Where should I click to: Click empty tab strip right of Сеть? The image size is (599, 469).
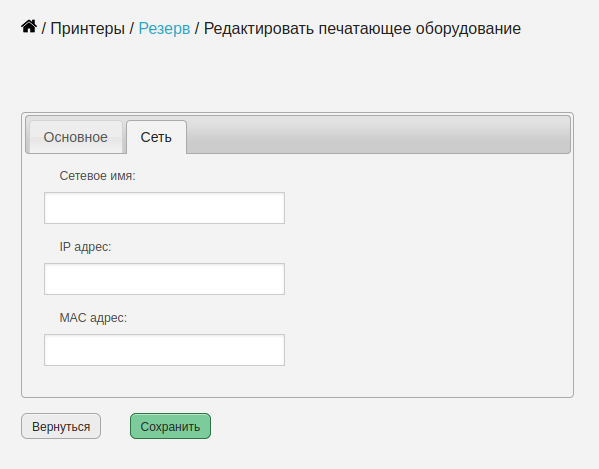point(378,135)
